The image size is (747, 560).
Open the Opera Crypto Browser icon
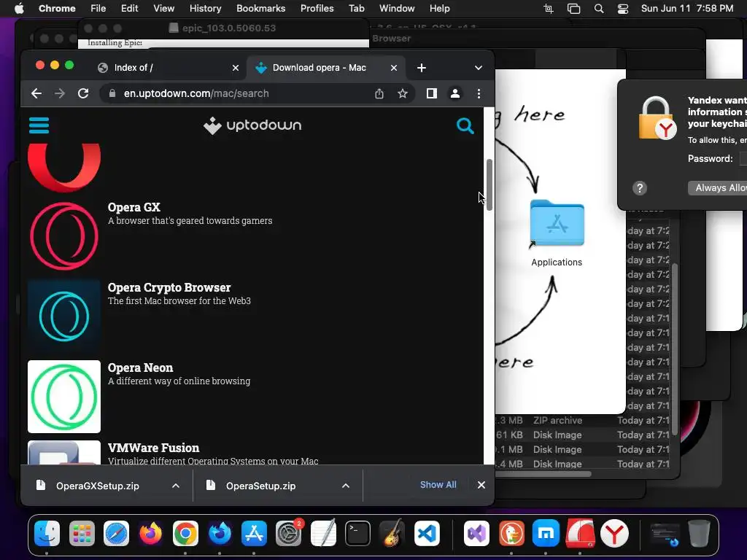click(64, 316)
